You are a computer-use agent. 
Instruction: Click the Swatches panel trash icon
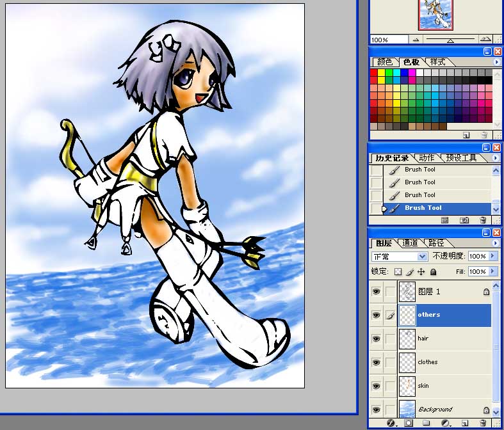coord(484,135)
